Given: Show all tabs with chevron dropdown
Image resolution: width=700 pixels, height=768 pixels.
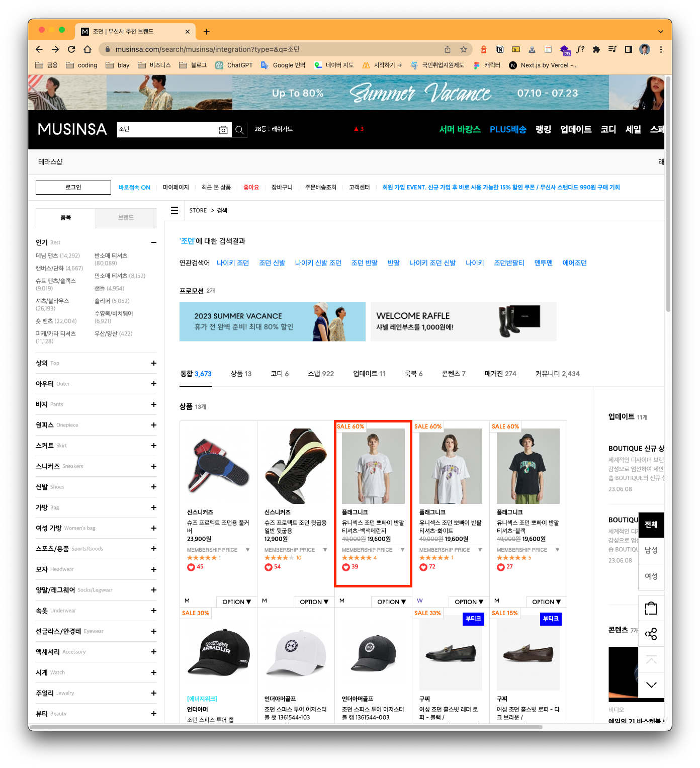Looking at the screenshot, I should click(x=661, y=32).
